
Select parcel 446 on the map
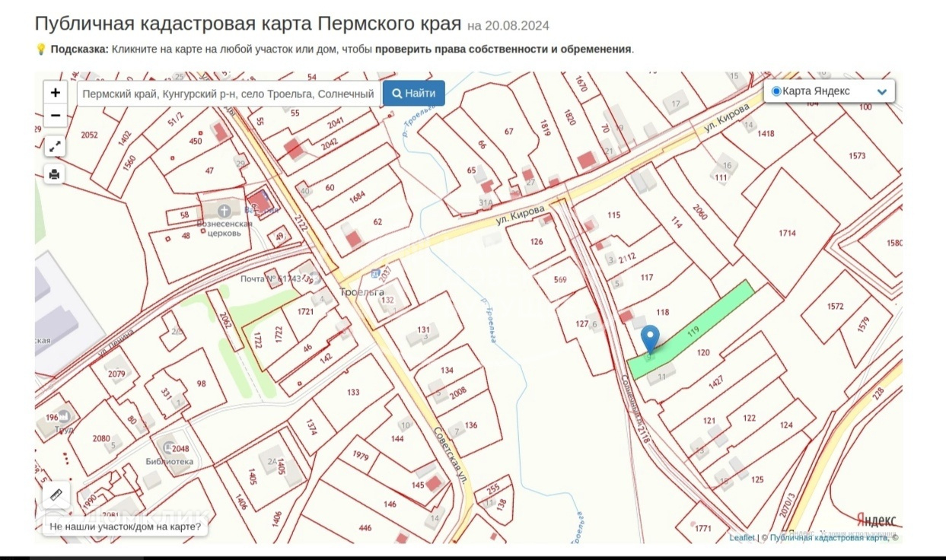(365, 528)
